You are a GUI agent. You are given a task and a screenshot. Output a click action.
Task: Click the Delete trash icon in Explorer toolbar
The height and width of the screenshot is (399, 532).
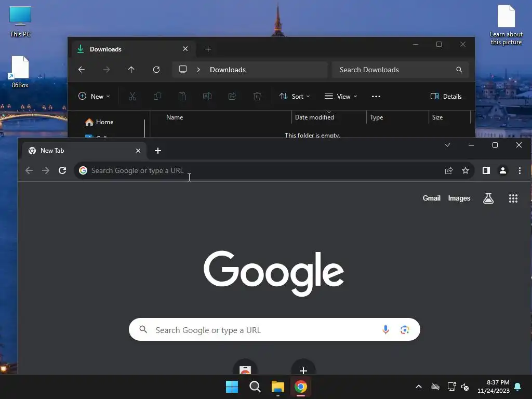click(x=257, y=96)
